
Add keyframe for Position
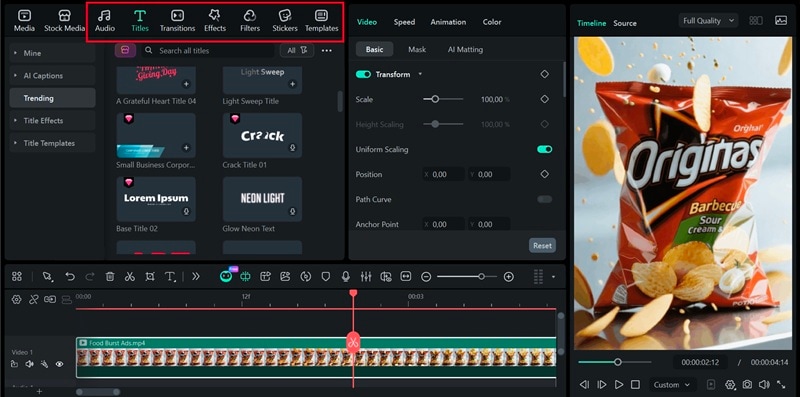(x=544, y=174)
